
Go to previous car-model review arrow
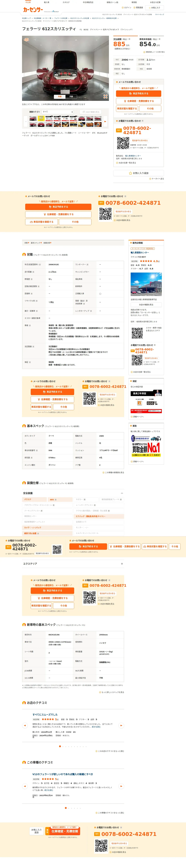(x=25, y=786)
